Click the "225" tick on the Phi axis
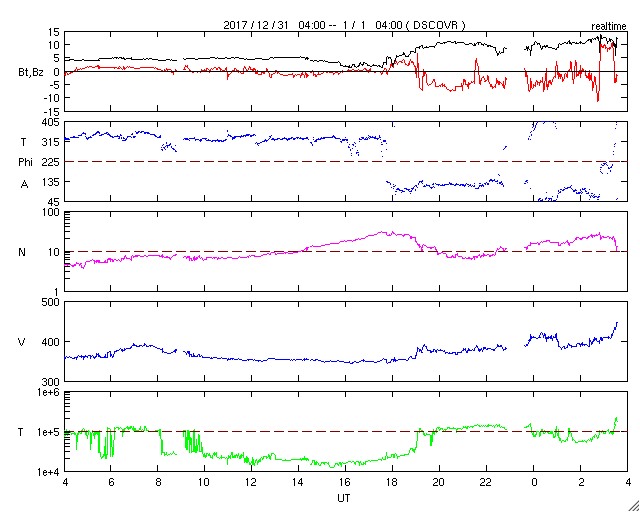Viewport: 640px width, 512px height. click(x=52, y=162)
